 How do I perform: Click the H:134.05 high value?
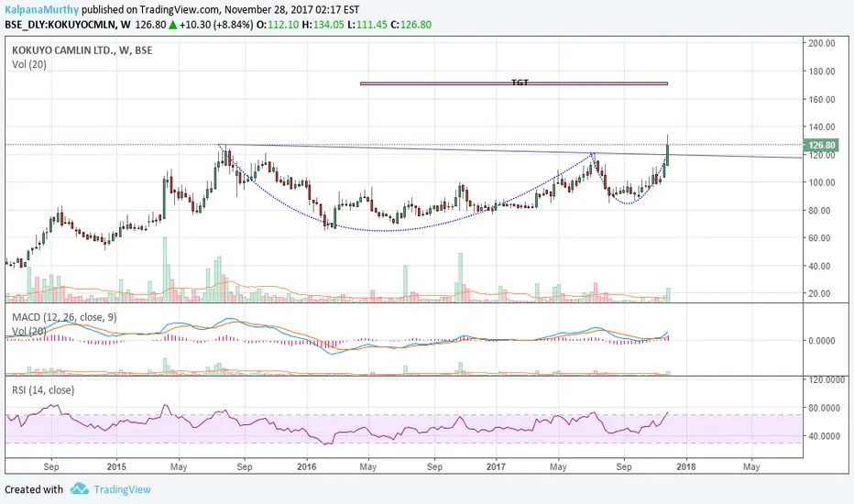(323, 25)
